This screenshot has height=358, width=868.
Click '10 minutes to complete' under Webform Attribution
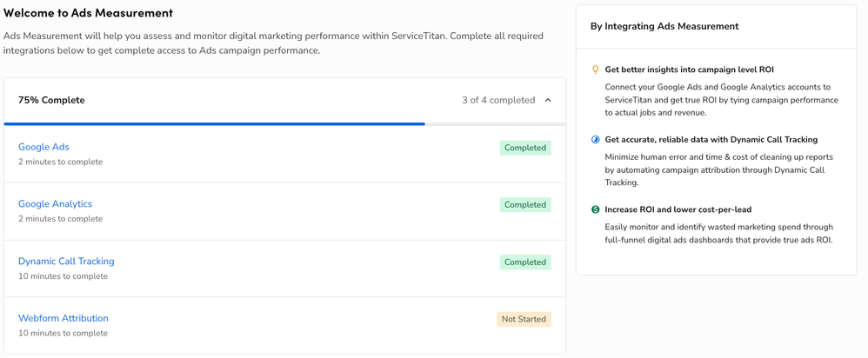coord(63,333)
